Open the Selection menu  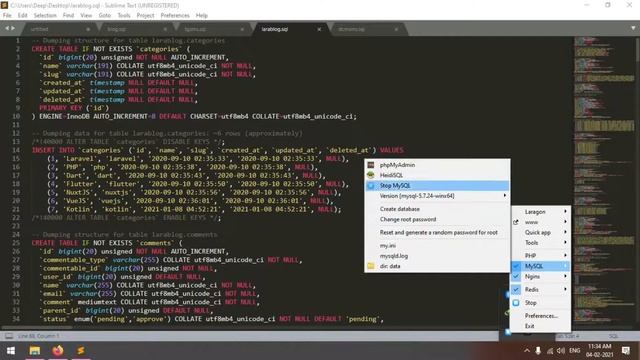[45, 16]
